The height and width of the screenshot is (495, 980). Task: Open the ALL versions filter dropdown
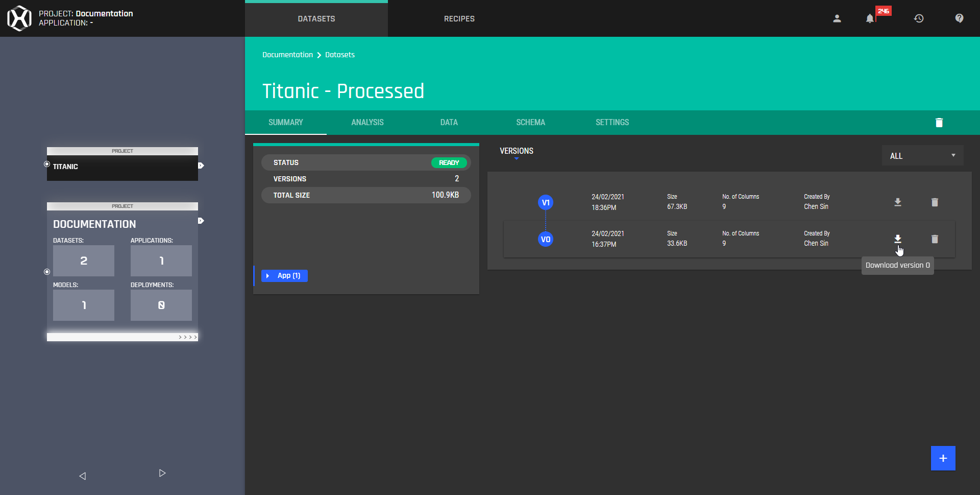[x=923, y=156]
